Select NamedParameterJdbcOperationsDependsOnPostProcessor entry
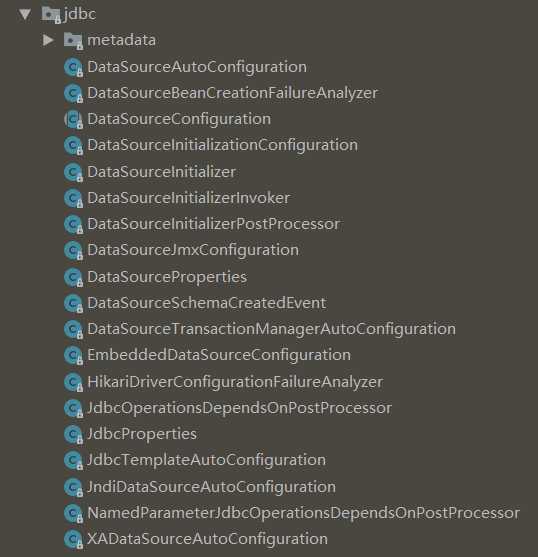The height and width of the screenshot is (557, 538). click(304, 513)
